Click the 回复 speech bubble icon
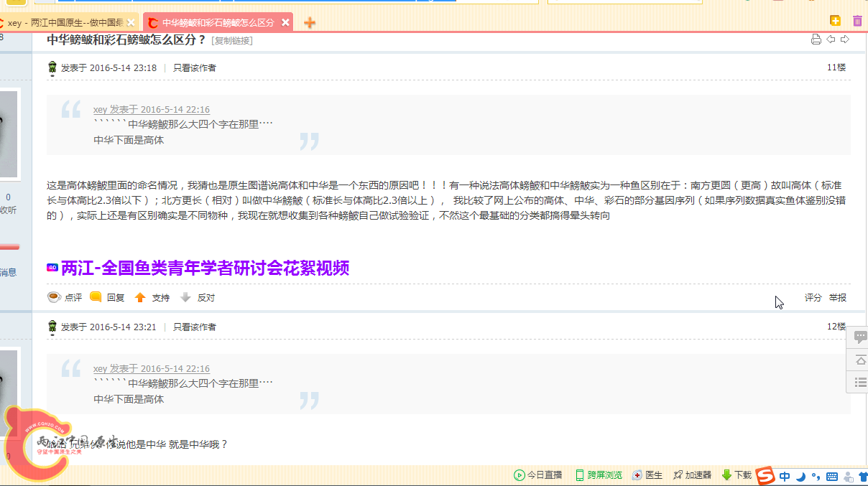Screen dimensions: 868x486 (96, 296)
